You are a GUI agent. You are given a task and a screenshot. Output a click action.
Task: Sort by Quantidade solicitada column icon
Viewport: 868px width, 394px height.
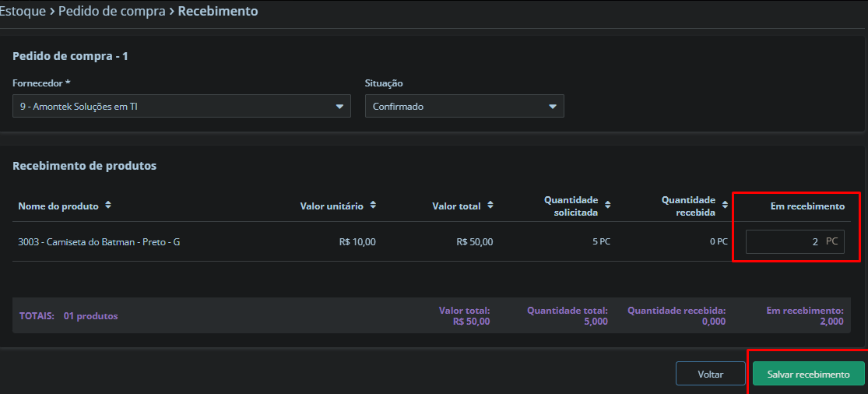[608, 206]
